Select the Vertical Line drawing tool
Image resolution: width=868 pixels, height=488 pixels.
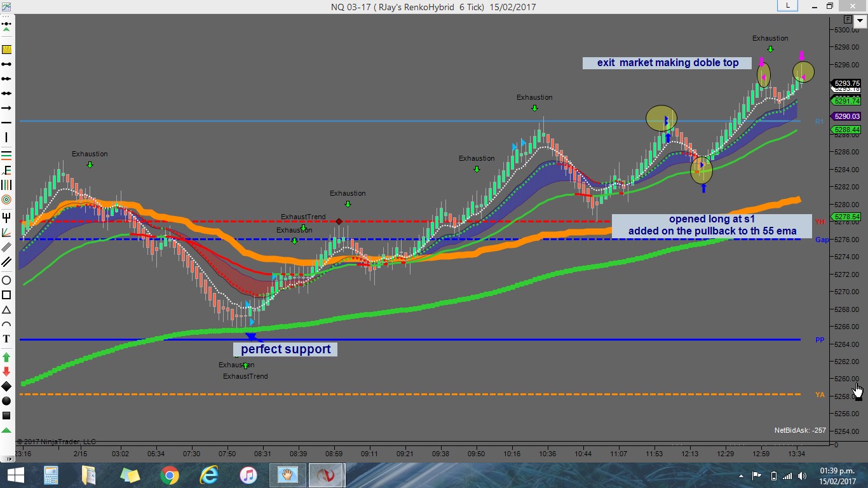pos(6,137)
